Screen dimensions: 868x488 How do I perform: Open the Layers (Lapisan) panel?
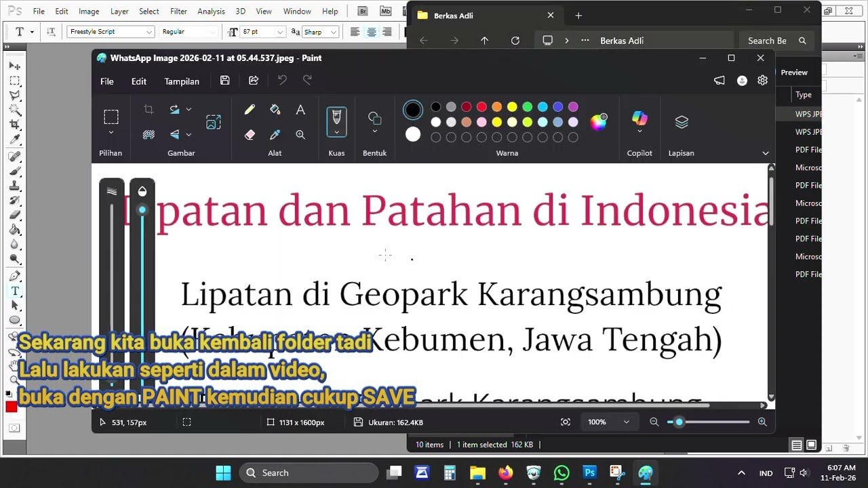point(682,122)
